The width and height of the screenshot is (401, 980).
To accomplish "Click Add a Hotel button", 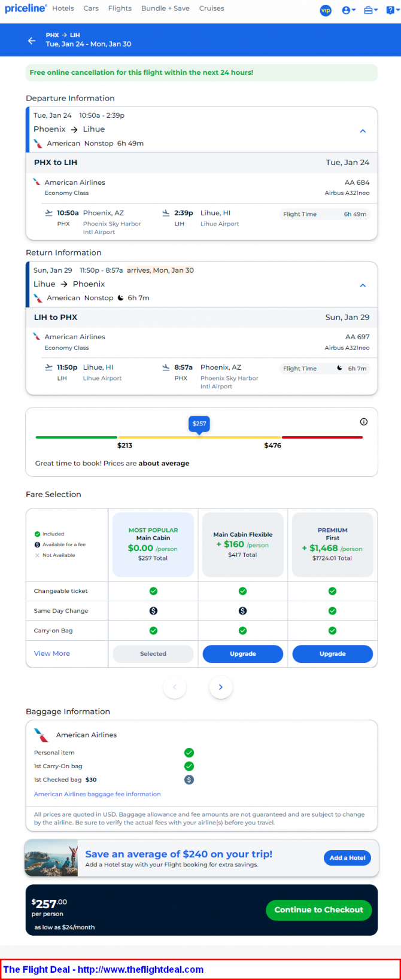I will pos(348,857).
